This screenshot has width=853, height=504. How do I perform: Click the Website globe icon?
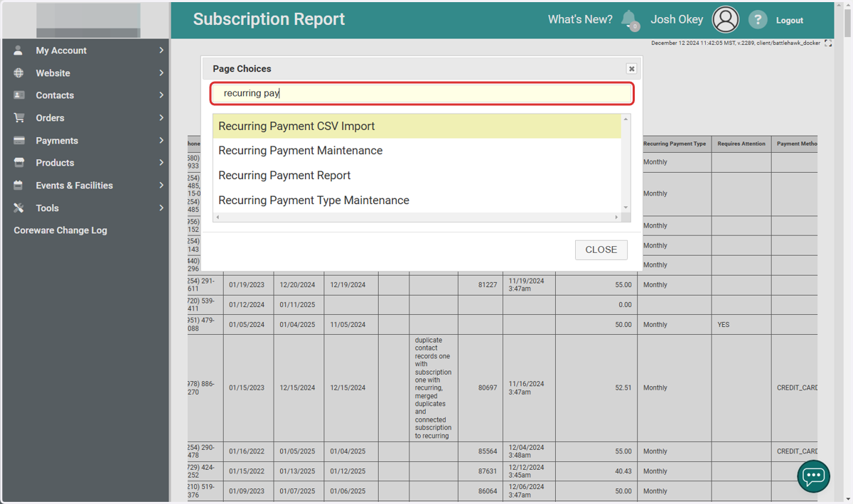point(18,73)
